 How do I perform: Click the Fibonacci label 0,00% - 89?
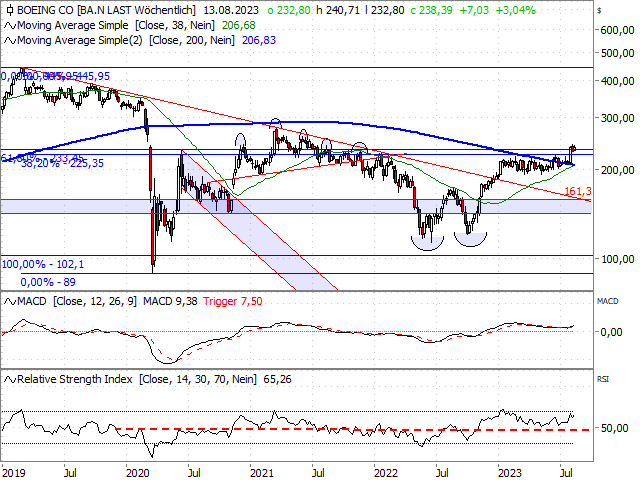point(48,282)
